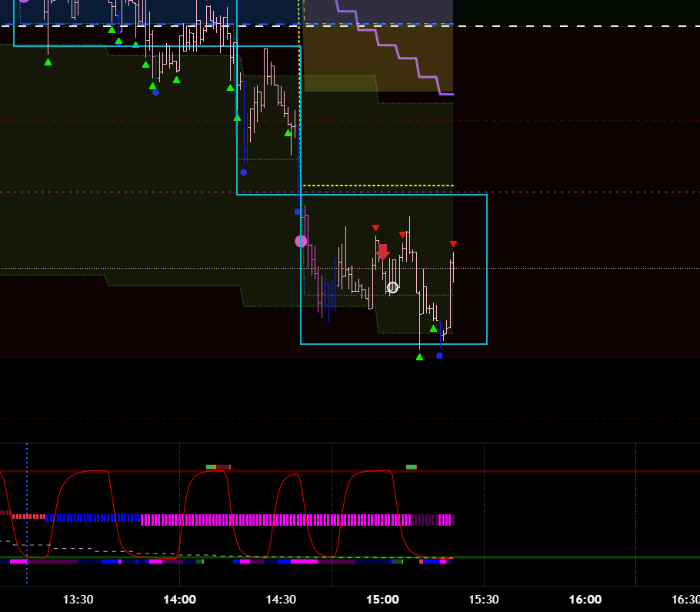Click the rightmost red down triangle marker

click(453, 244)
